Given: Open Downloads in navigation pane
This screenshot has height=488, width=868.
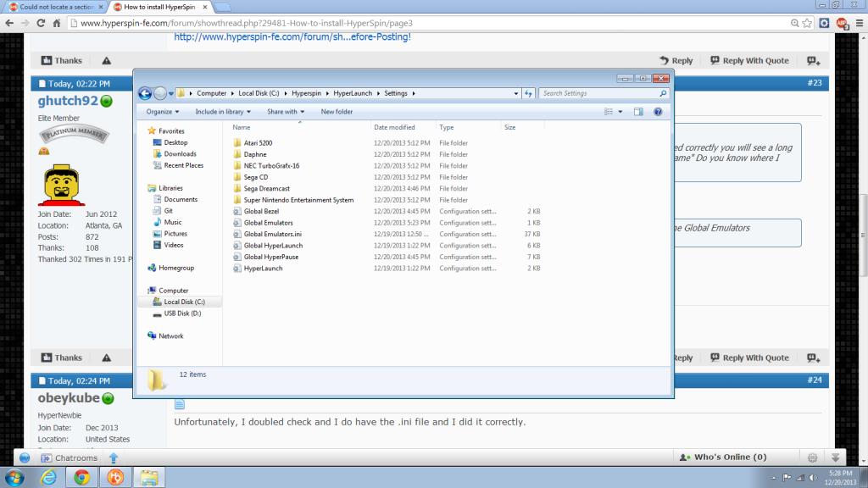Looking at the screenshot, I should tap(180, 154).
